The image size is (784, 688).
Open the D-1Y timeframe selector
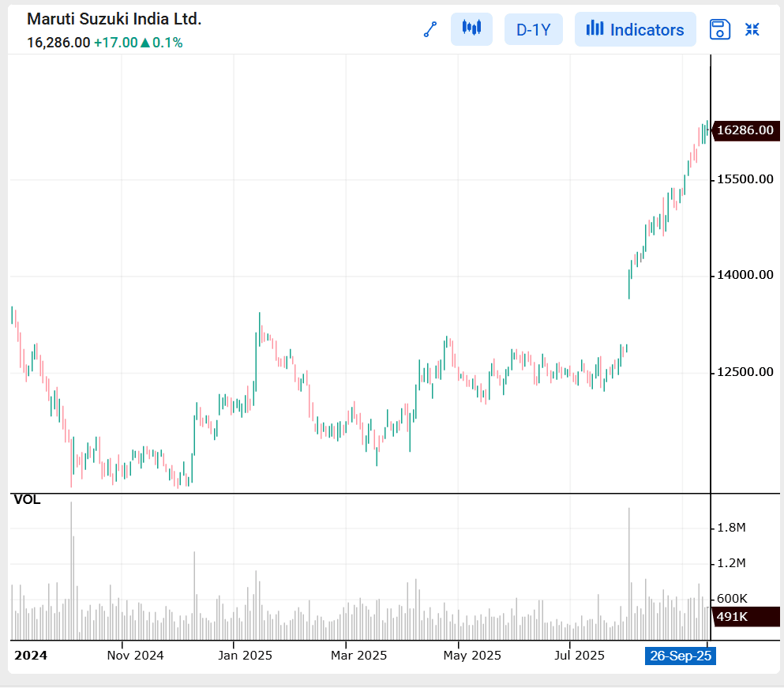coord(534,29)
